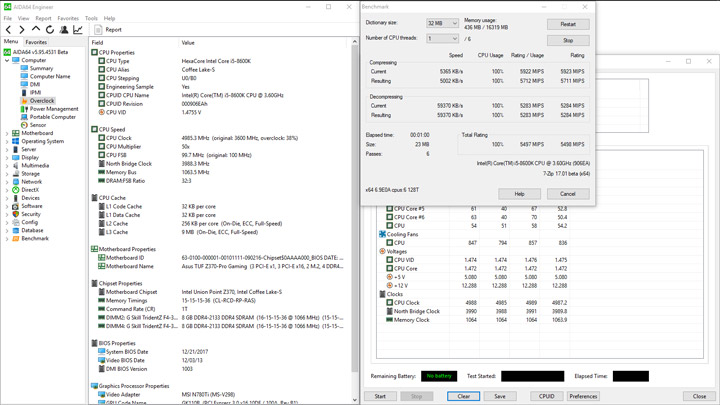Open the Tools menu

tap(91, 18)
